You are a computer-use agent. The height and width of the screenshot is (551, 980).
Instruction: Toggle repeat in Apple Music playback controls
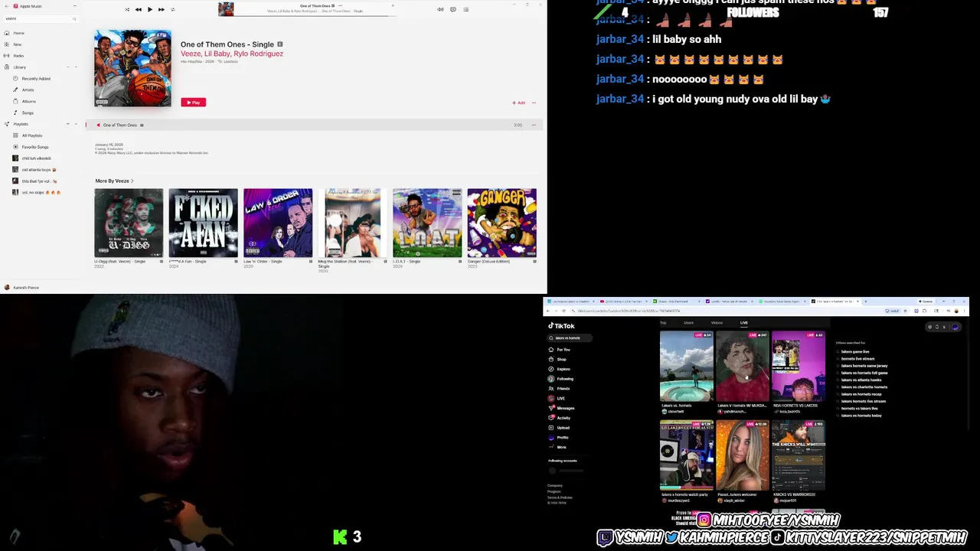tap(172, 9)
